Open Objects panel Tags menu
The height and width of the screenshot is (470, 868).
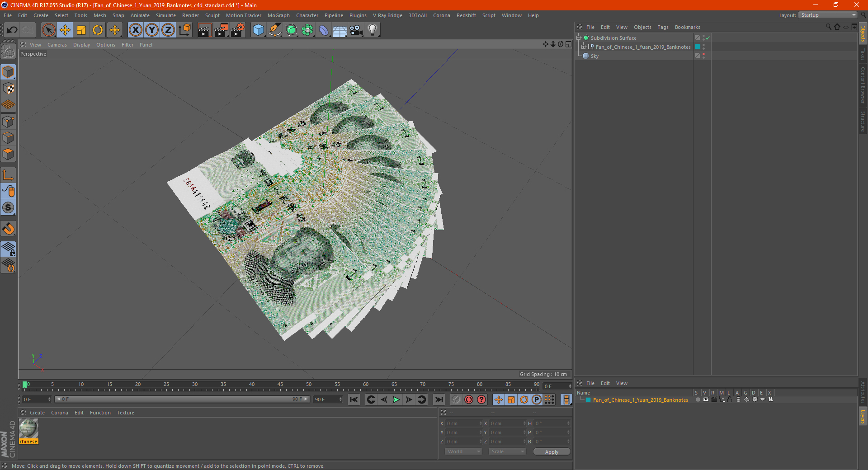[663, 27]
